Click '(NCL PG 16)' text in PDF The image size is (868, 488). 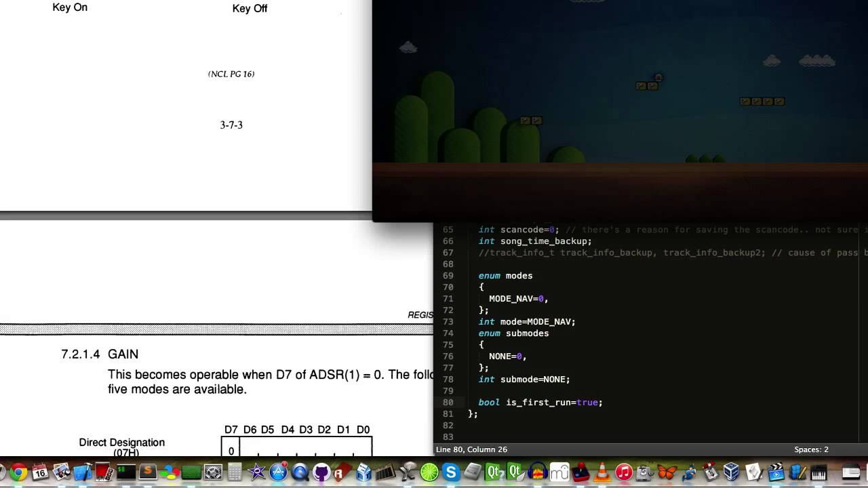tap(231, 74)
